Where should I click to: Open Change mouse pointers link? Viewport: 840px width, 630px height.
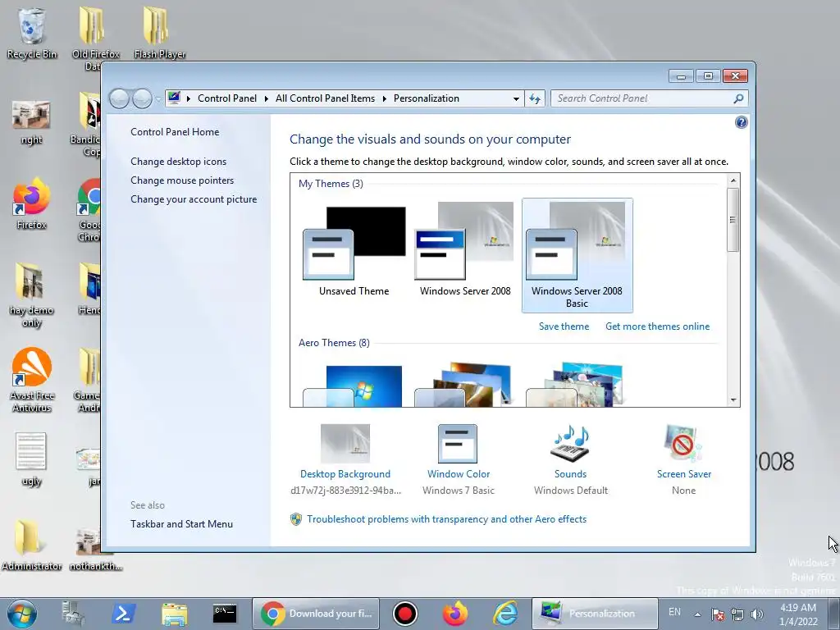click(182, 180)
